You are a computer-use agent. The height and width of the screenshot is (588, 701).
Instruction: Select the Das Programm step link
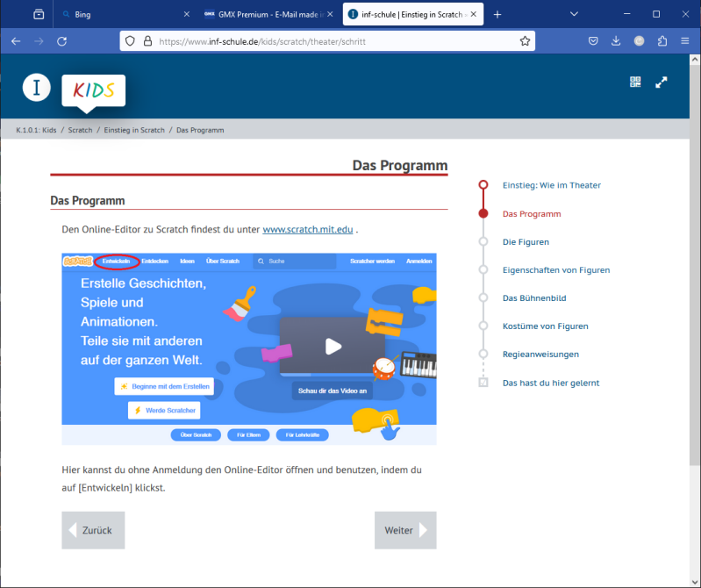click(x=532, y=214)
